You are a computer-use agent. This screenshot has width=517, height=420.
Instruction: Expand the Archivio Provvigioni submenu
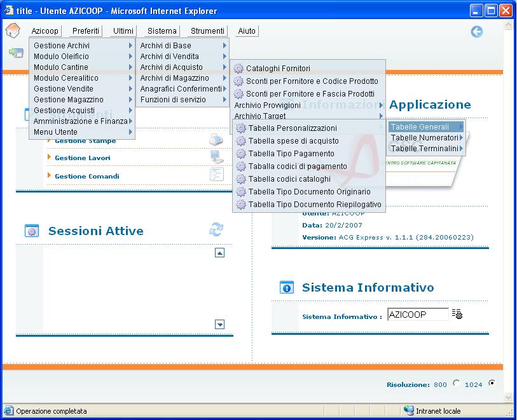pos(381,105)
